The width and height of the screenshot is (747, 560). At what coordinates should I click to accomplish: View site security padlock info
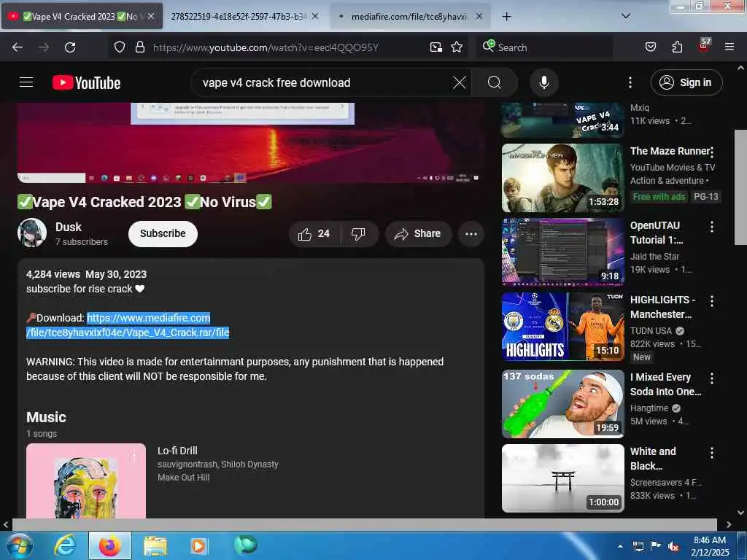point(139,47)
